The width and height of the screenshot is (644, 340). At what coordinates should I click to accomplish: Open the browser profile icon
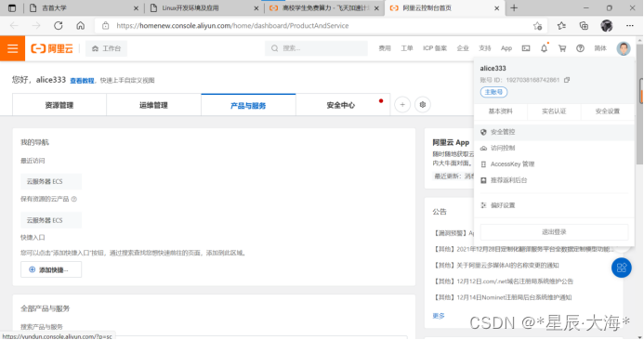(607, 25)
